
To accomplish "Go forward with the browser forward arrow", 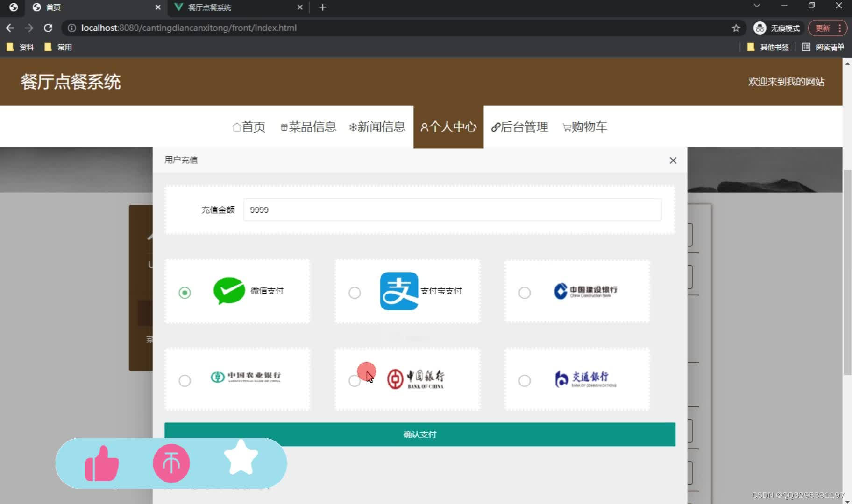I will point(29,28).
